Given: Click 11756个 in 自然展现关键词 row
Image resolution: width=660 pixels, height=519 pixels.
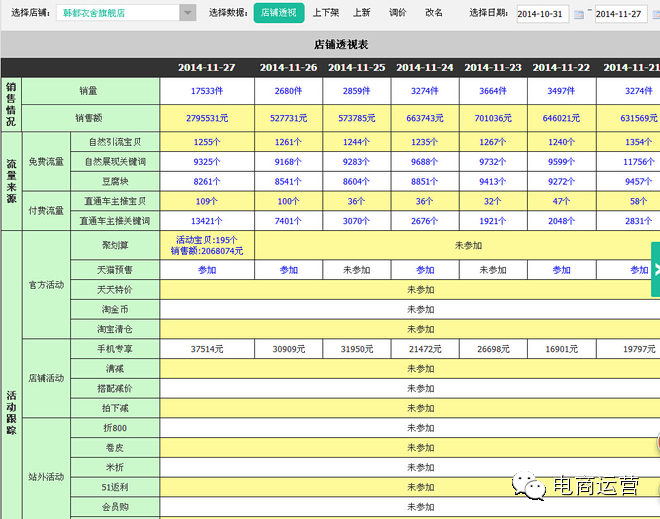Looking at the screenshot, I should click(x=639, y=162).
